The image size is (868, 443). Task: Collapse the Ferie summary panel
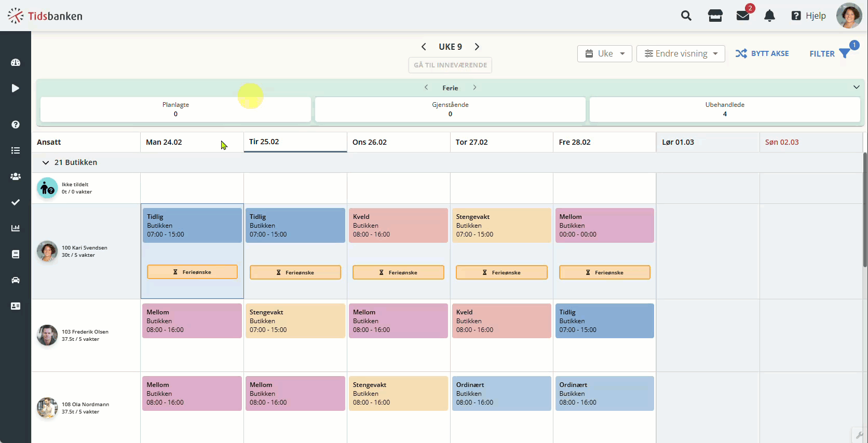[856, 87]
